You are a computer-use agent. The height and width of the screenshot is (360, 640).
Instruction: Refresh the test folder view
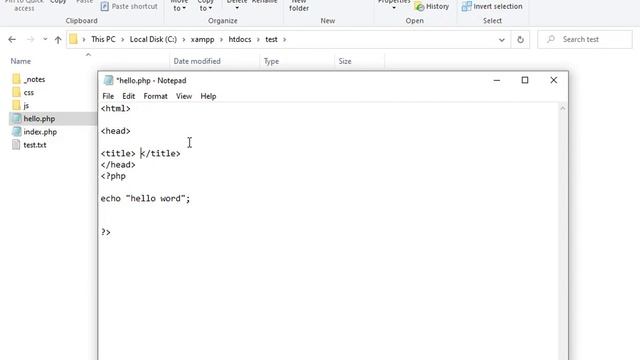coord(520,40)
